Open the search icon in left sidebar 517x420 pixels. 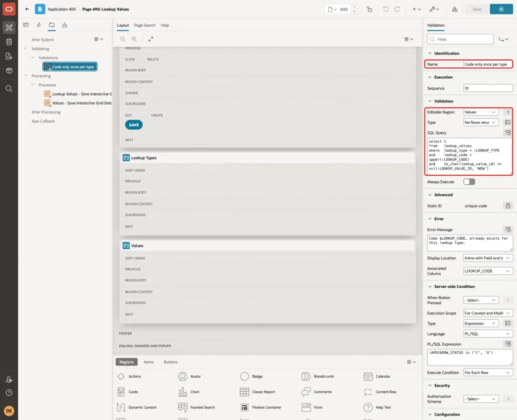coord(9,89)
